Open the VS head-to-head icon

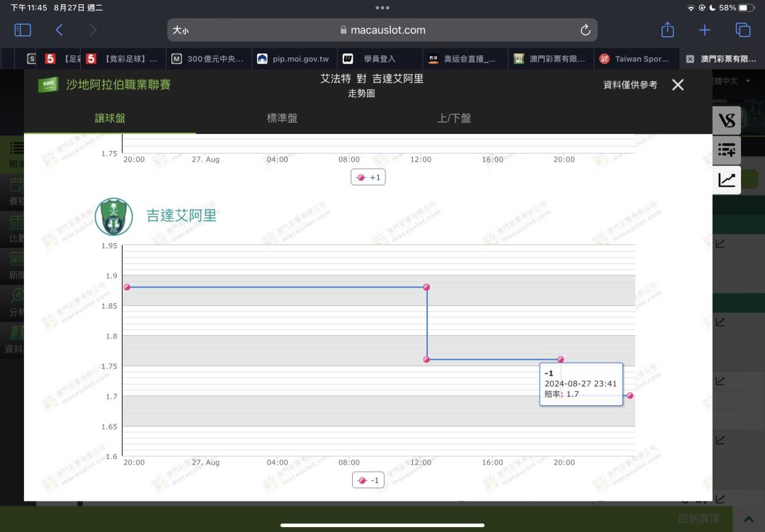tap(727, 120)
